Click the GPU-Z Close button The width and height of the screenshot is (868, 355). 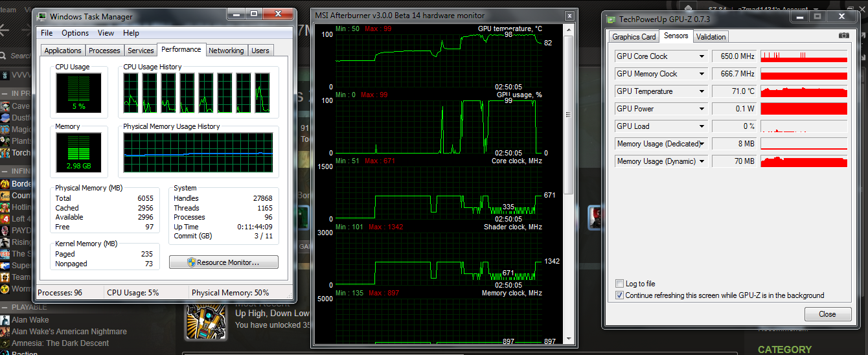(x=827, y=314)
